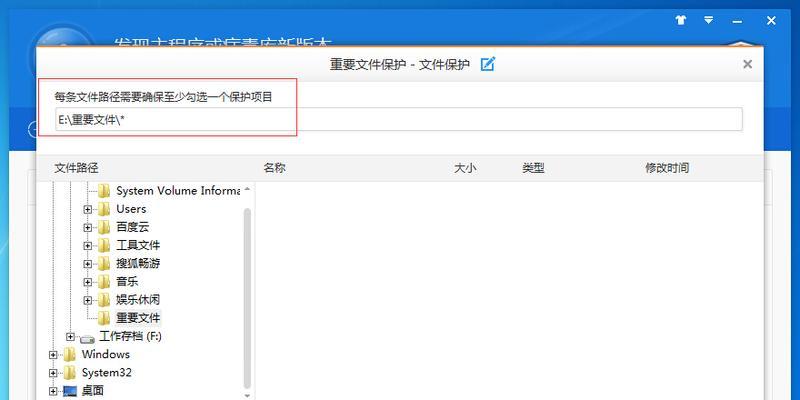This screenshot has height=400, width=800.
Task: Click the 娱乐休闲 folder icon
Action: coord(104,301)
